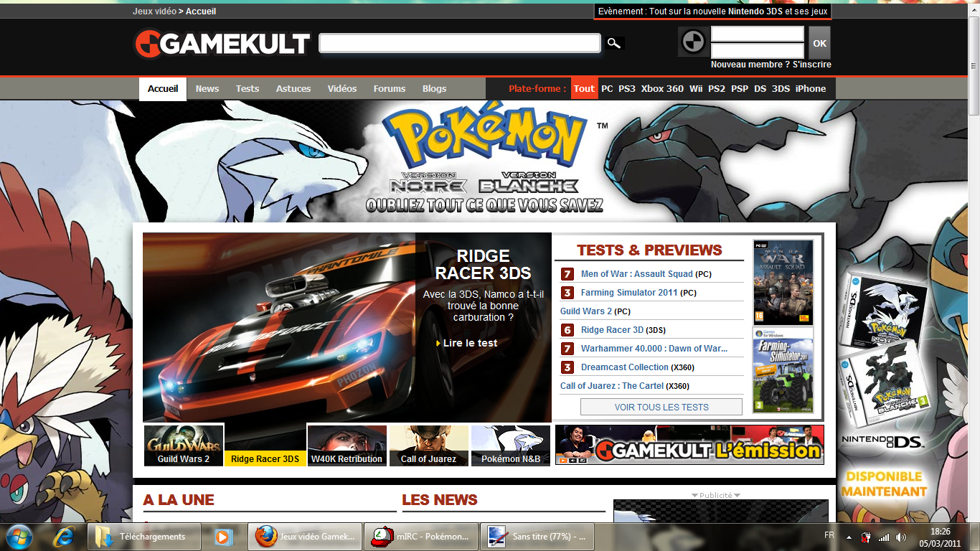Click the Nintendo 3DS event banner
This screenshot has width=980, height=551.
713,11
